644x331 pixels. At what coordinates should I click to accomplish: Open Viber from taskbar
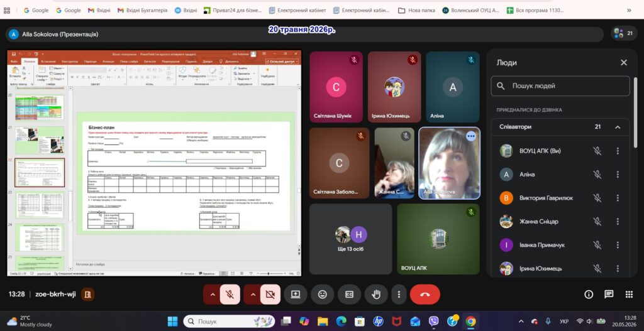click(x=434, y=321)
